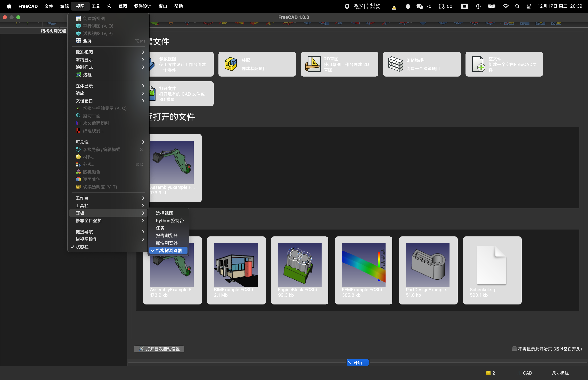Viewport: 588px width, 380px height.
Task: Click the Perspective view cube icon
Action: pyautogui.click(x=78, y=33)
